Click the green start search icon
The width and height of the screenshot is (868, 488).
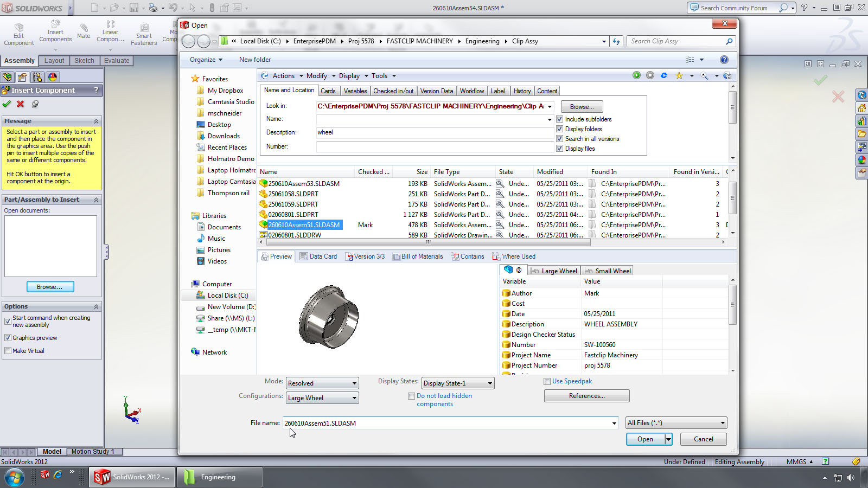(x=636, y=75)
